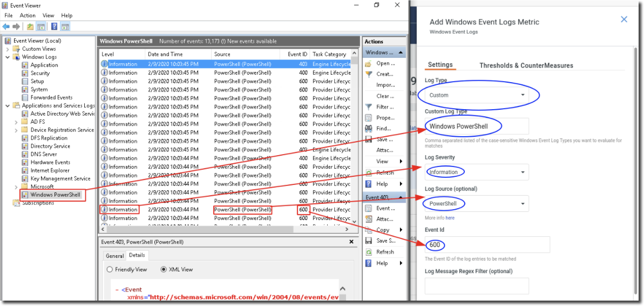Click the Up One Level folder toolbar icon
The image size is (644, 306).
click(x=30, y=26)
